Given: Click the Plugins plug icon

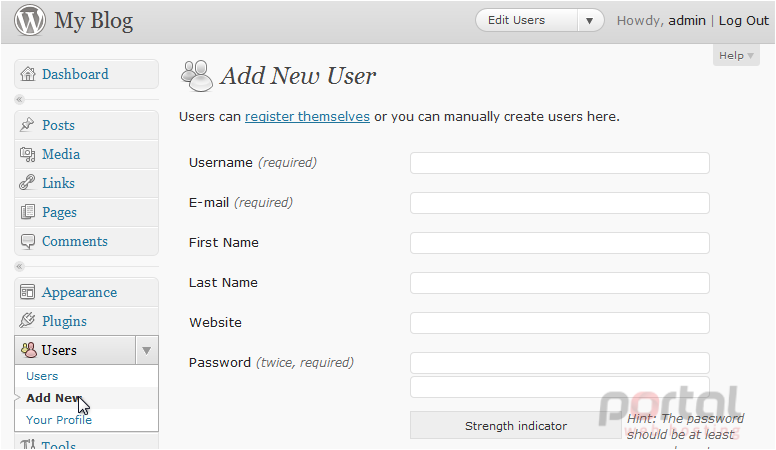Looking at the screenshot, I should (27, 321).
